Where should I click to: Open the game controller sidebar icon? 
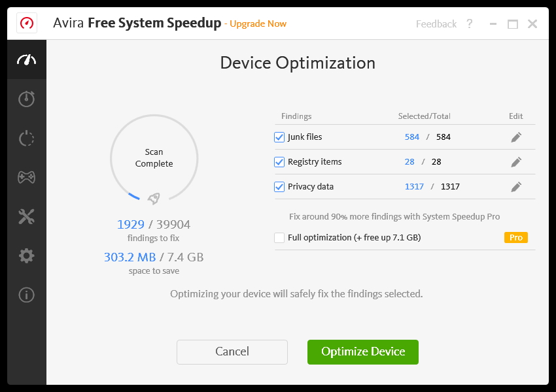[x=27, y=177]
